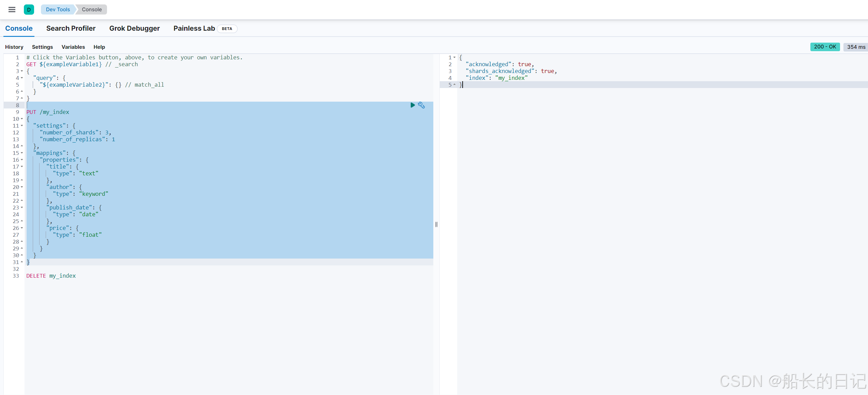Open the History panel
This screenshot has height=395, width=868.
pyautogui.click(x=14, y=47)
